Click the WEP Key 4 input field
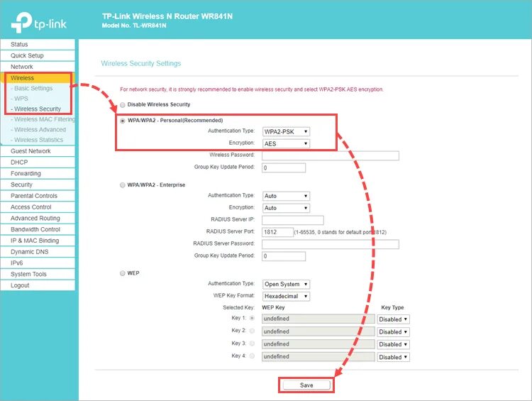This screenshot has height=401, width=532. pyautogui.click(x=318, y=357)
